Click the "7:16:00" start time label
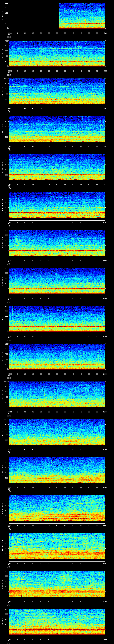 [x=9, y=487]
